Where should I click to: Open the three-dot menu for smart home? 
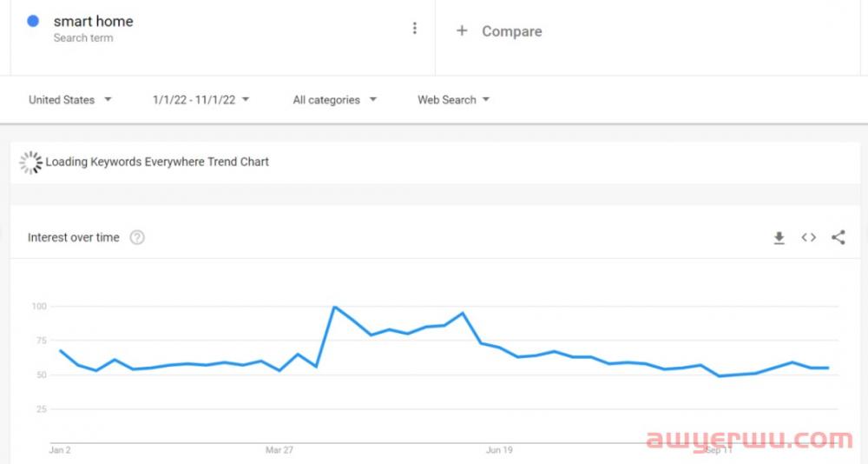tap(415, 29)
